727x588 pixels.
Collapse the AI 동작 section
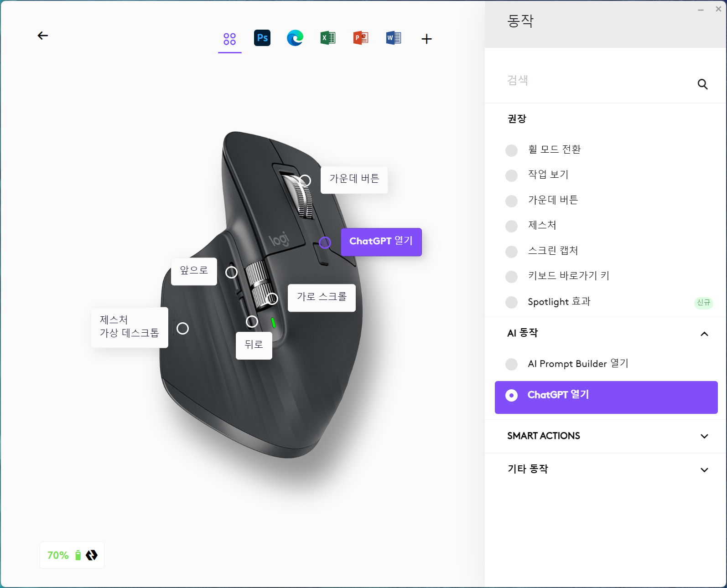[704, 334]
